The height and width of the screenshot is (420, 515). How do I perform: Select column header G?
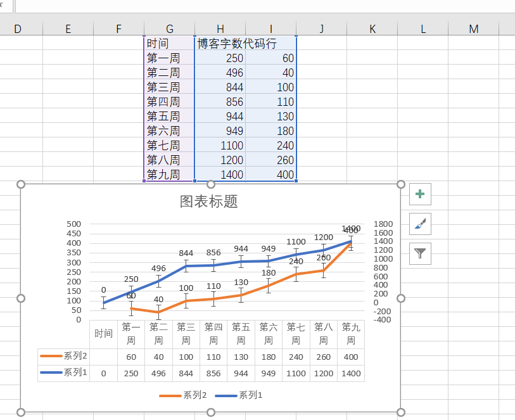(170, 29)
